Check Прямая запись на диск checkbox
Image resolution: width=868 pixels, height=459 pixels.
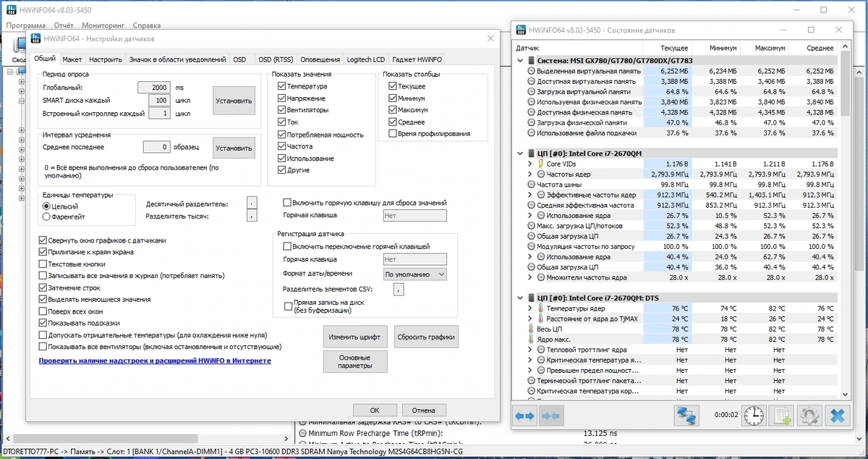tap(288, 307)
